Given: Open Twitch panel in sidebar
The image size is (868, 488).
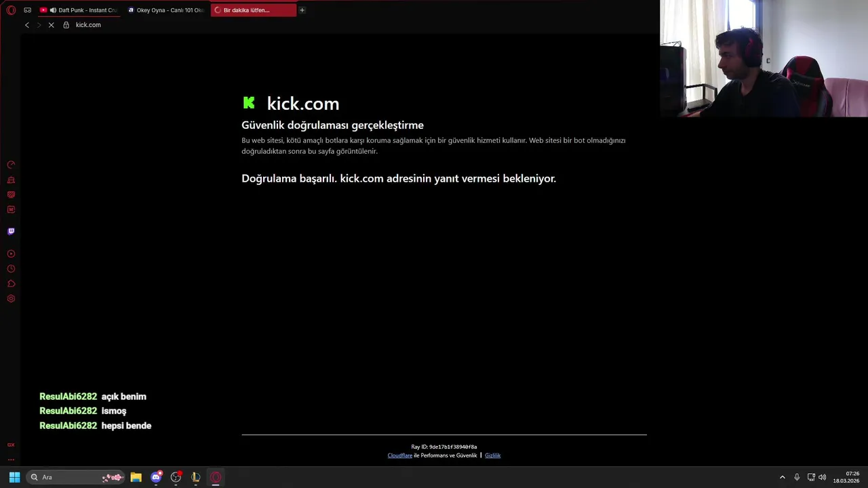Looking at the screenshot, I should 11,231.
